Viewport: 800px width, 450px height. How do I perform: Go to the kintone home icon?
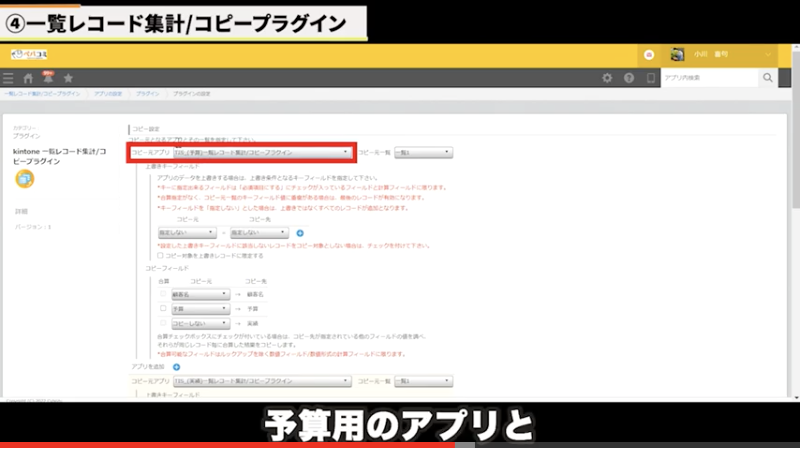tap(29, 78)
